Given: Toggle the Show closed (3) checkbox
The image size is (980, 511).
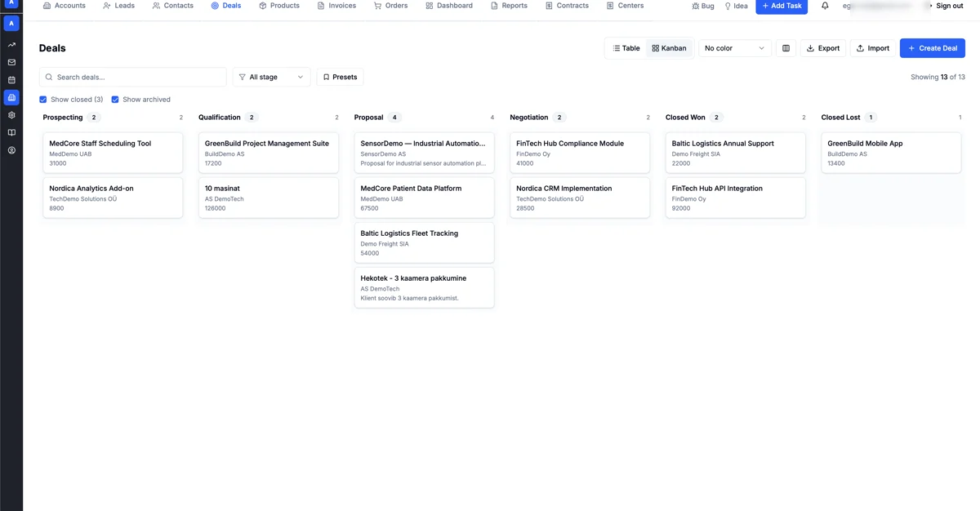Looking at the screenshot, I should point(43,100).
